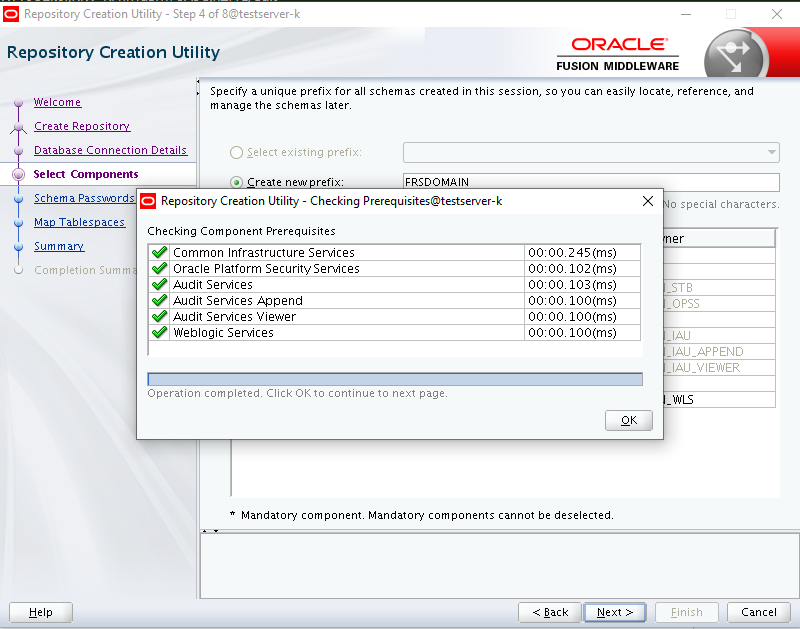Click the 'Oracle Platform Security Services' row text
The height and width of the screenshot is (629, 800).
(266, 268)
